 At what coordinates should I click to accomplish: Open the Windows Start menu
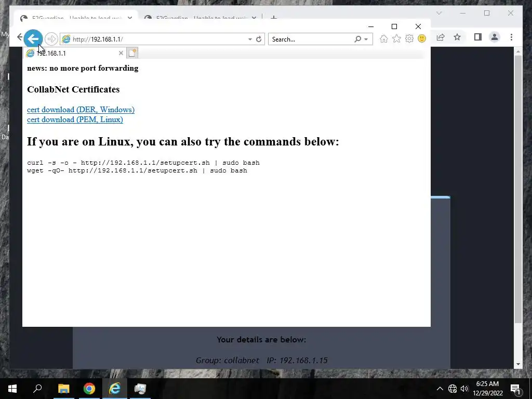coord(12,389)
